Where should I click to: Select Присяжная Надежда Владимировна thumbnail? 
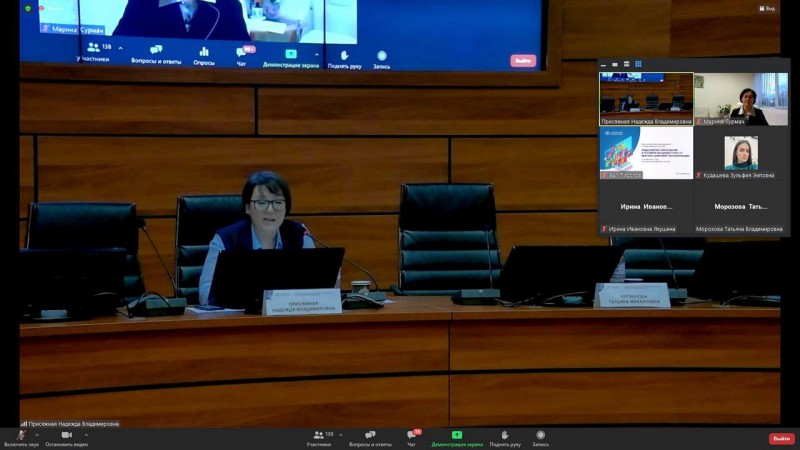coord(646,99)
